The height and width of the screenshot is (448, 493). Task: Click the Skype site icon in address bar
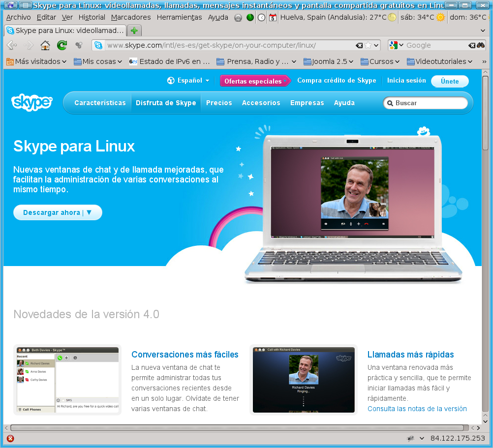click(x=98, y=45)
